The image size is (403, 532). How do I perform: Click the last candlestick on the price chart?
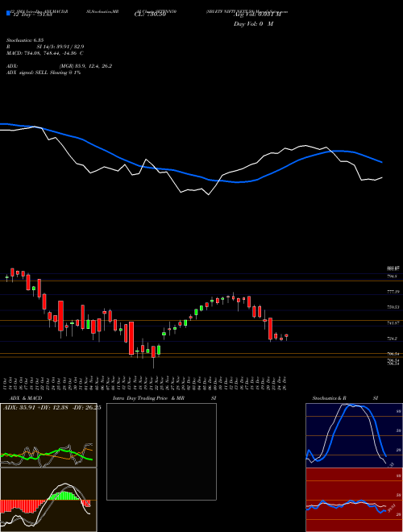click(287, 337)
